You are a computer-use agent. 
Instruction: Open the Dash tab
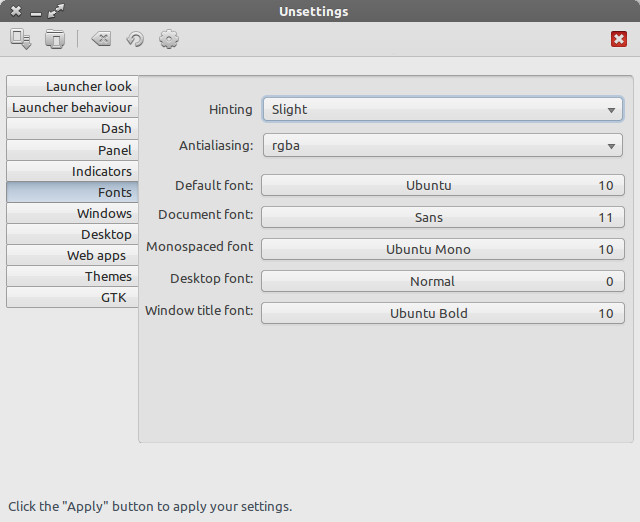[73, 129]
